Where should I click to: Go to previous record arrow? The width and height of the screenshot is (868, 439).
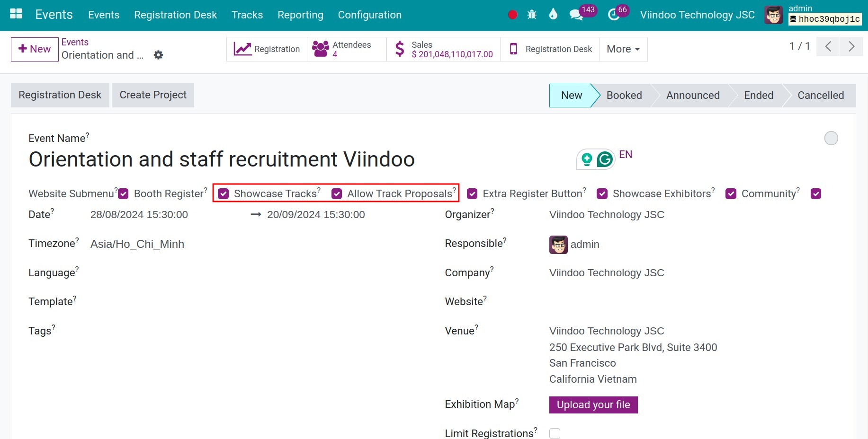click(x=828, y=46)
